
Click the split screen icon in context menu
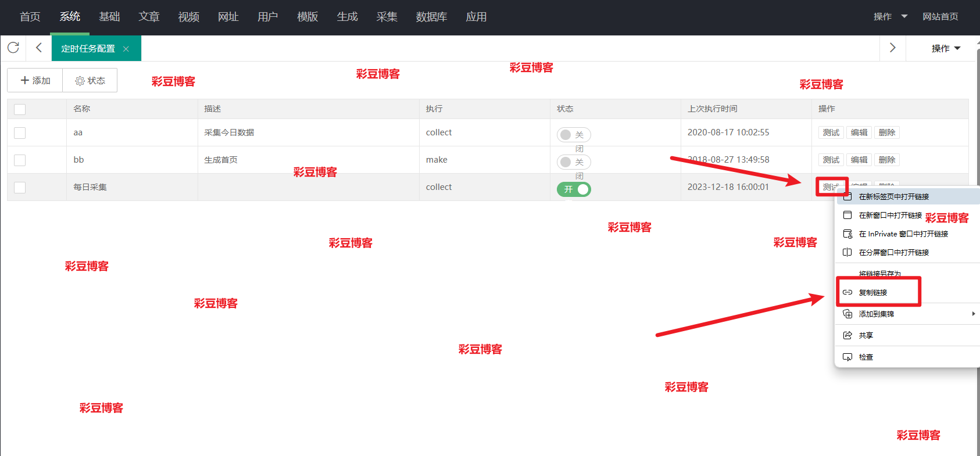847,252
